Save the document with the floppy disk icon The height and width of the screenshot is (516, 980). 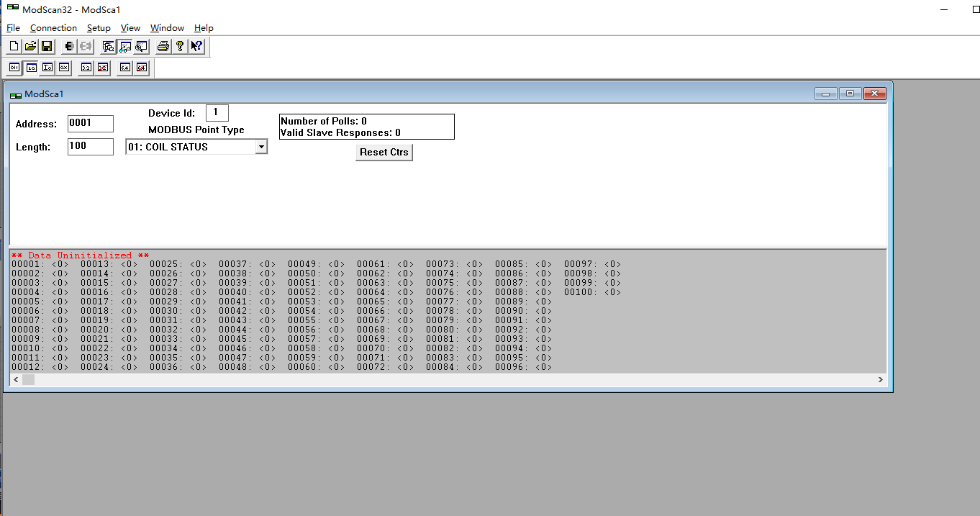coord(47,47)
